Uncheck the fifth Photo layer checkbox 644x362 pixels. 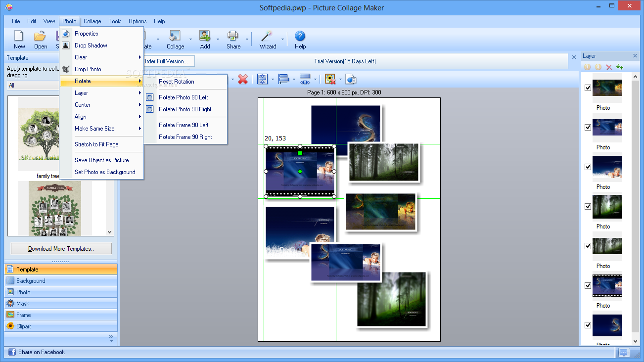[x=588, y=246]
